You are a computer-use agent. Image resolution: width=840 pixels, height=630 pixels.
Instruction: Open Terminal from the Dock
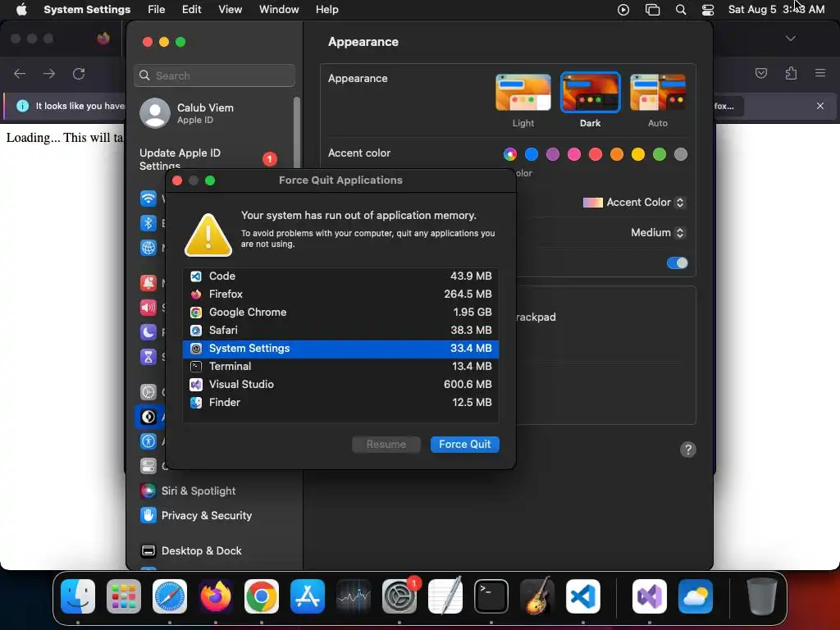491,596
